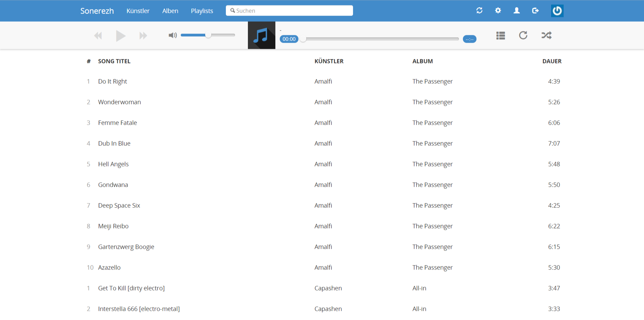Click the 3:47 duration value
644x320 pixels.
tap(554, 288)
